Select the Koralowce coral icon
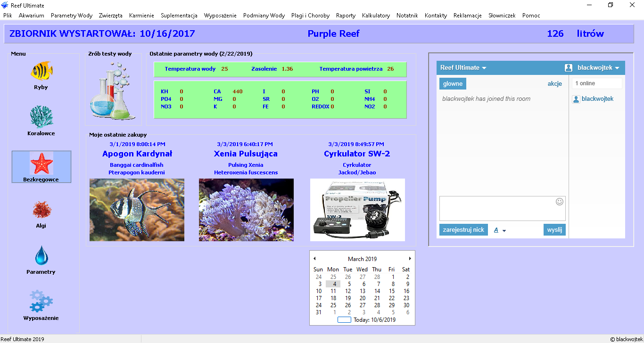Image resolution: width=644 pixels, height=343 pixels. point(41,118)
